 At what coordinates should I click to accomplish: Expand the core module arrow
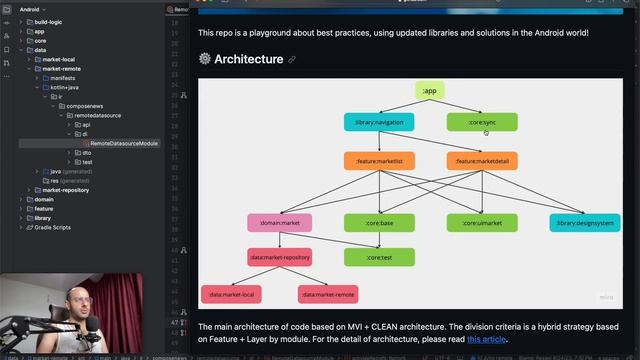pos(21,41)
